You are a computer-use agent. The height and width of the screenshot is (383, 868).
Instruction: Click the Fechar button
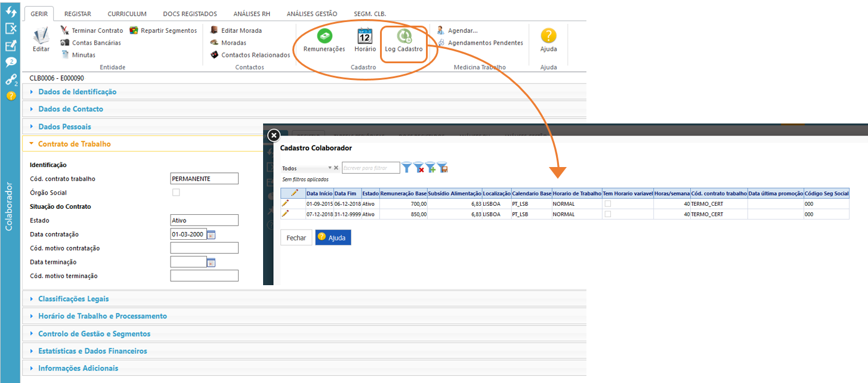pos(296,237)
